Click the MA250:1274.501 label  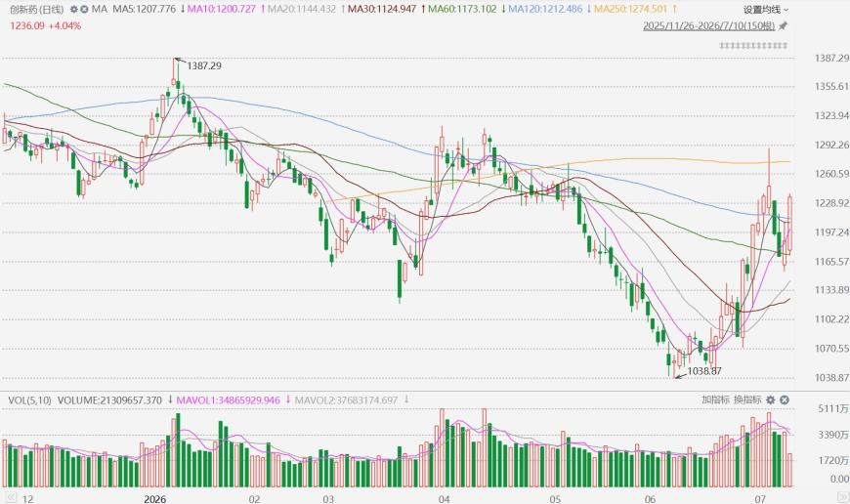[x=631, y=9]
